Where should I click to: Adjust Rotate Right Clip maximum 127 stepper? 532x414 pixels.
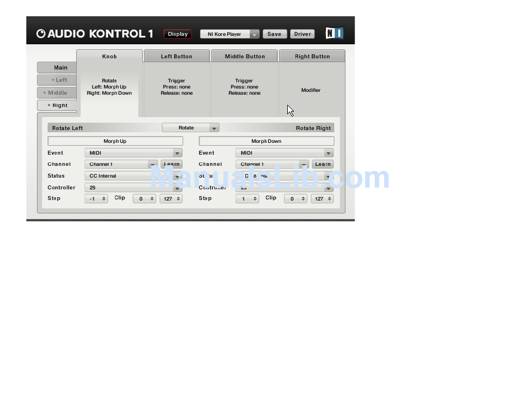(x=323, y=198)
